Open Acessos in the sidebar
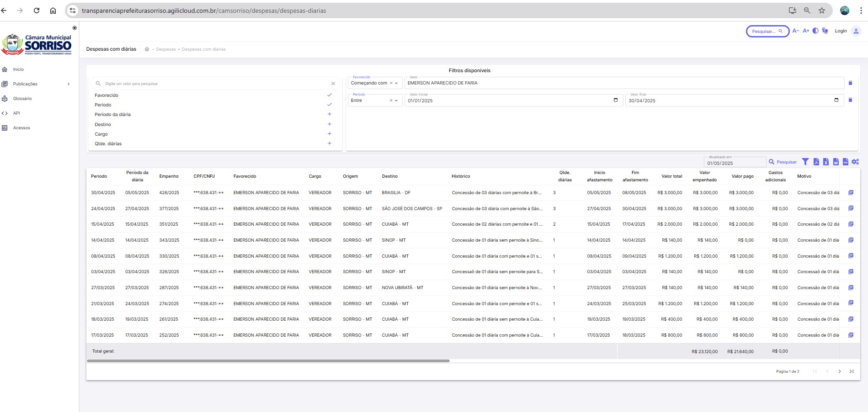This screenshot has height=412, width=868. coord(21,128)
